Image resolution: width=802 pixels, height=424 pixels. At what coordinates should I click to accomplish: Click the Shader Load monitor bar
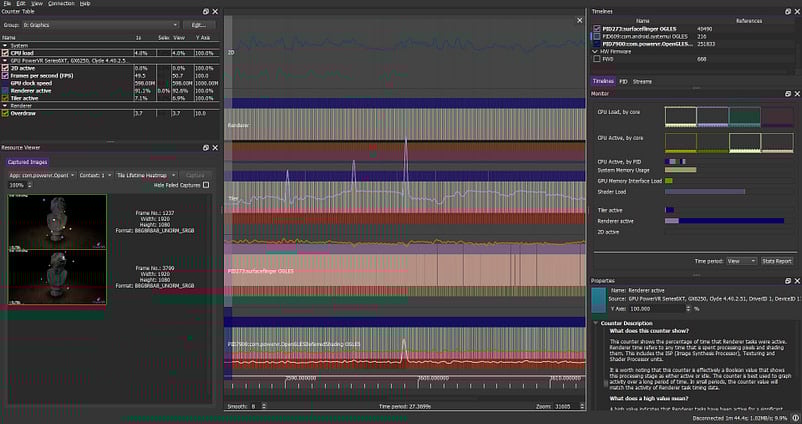705,192
